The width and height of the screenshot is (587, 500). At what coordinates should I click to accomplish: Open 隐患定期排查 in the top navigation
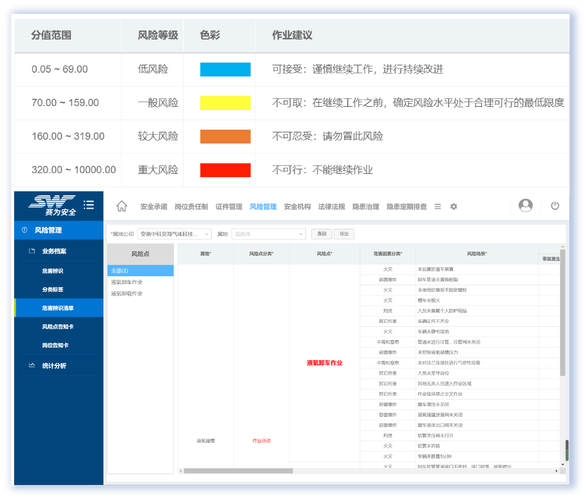[407, 207]
